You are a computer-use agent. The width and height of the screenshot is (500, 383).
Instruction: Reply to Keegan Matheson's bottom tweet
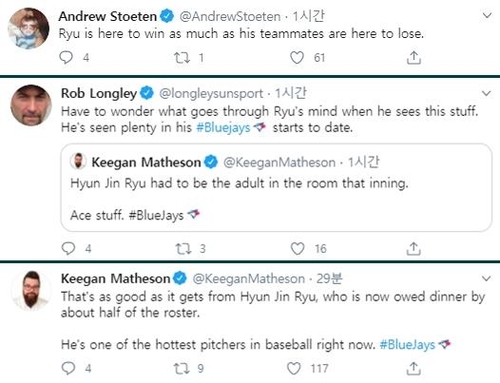(68, 368)
